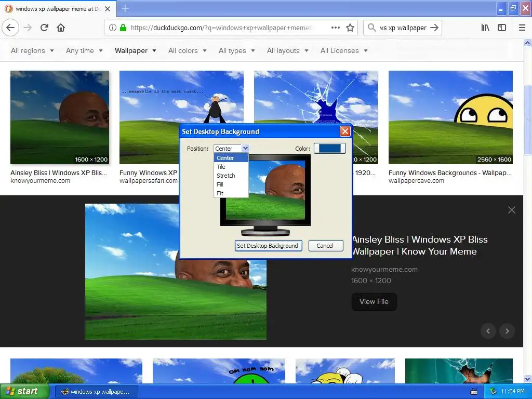Select the yellow smiley 2560×1600 thumbnail
Screen dimensions: 532x399
pyautogui.click(x=450, y=117)
